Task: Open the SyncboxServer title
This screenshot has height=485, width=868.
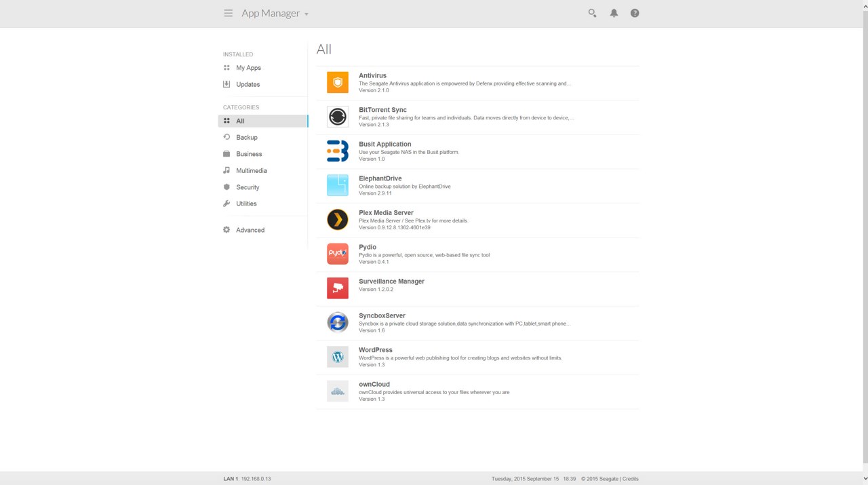Action: click(x=382, y=315)
